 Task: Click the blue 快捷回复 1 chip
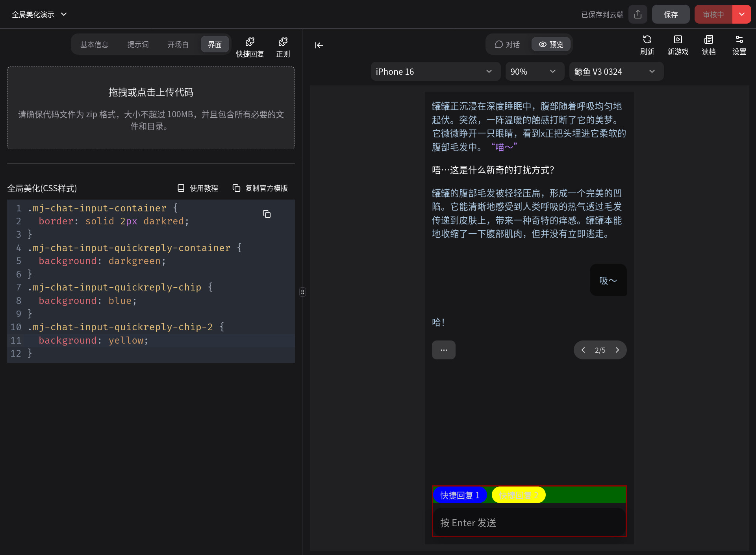click(460, 495)
